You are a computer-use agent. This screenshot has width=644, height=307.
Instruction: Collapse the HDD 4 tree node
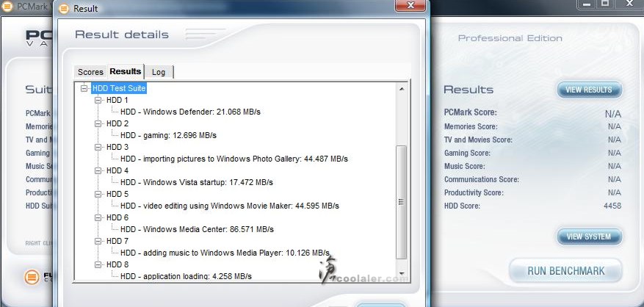(98, 170)
